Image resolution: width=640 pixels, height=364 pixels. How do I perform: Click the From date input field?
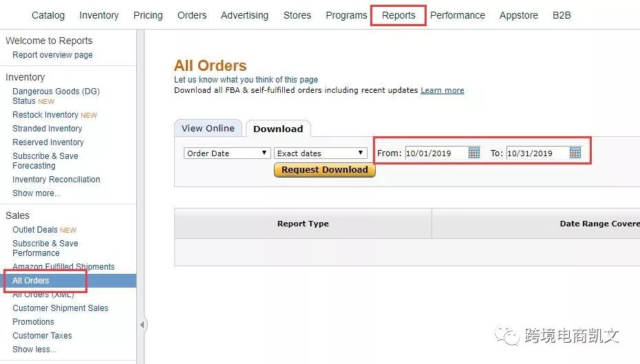[435, 153]
